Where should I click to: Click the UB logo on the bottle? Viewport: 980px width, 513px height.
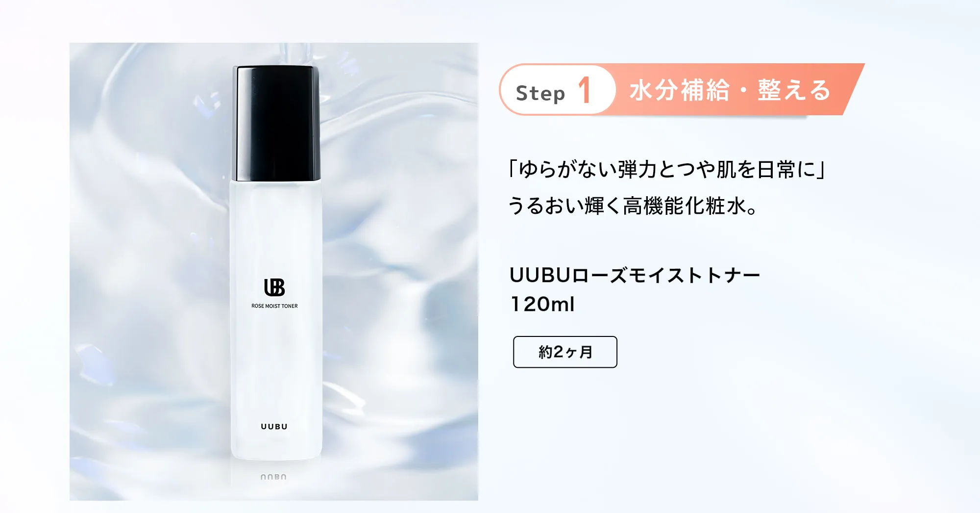[x=274, y=287]
